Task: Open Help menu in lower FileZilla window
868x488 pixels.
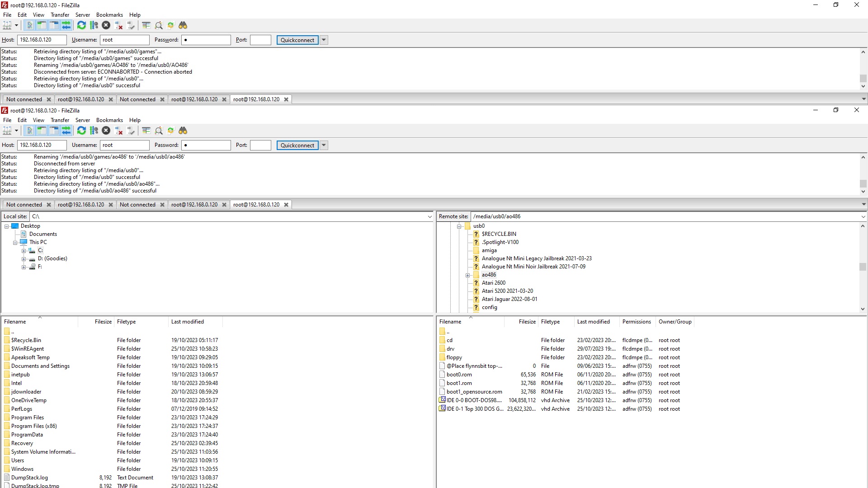Action: (x=135, y=120)
